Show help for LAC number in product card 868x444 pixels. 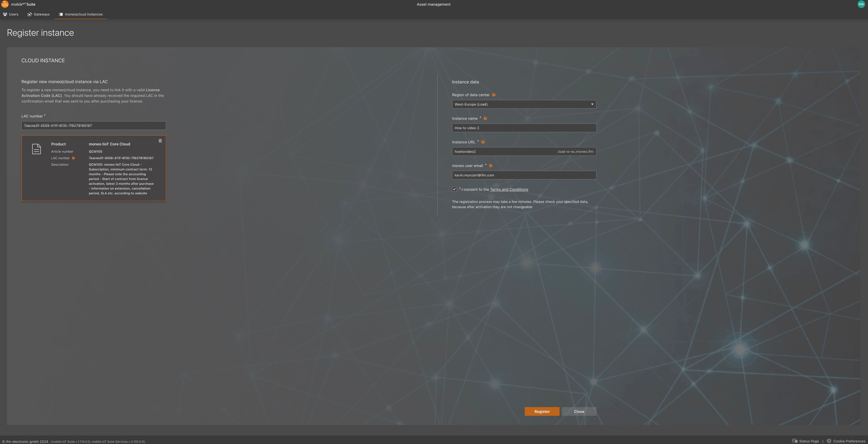point(73,158)
